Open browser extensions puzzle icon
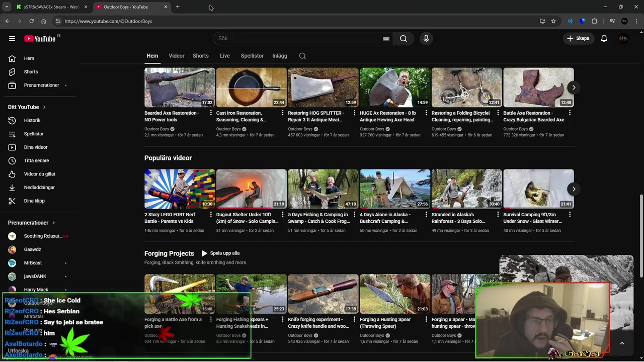This screenshot has width=644, height=362. click(x=595, y=21)
